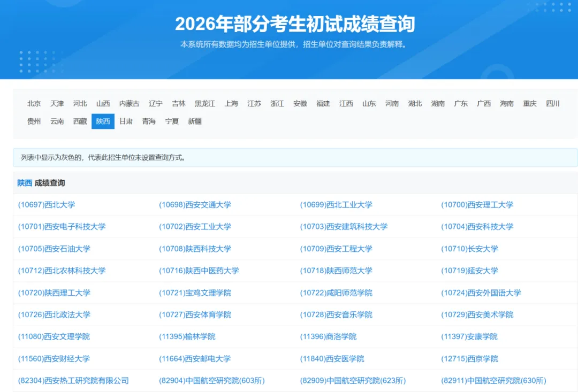Open (10726)西北政法大学 link
This screenshot has width=578, height=392.
pyautogui.click(x=54, y=314)
